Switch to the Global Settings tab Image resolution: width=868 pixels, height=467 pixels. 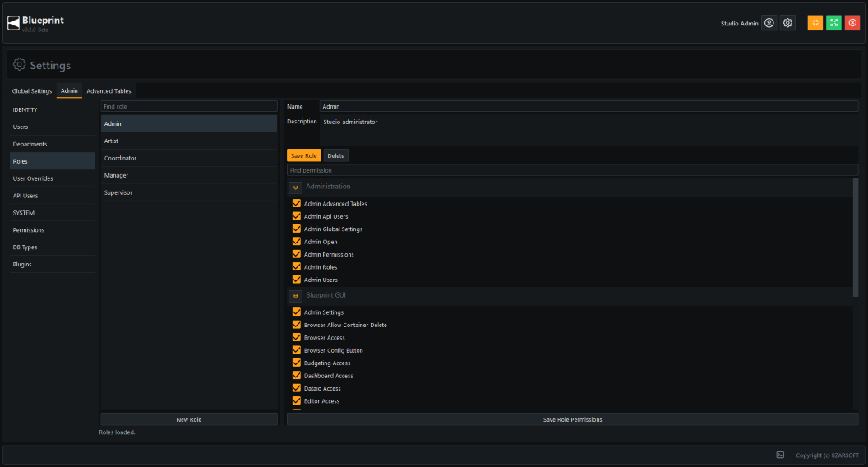coord(32,91)
